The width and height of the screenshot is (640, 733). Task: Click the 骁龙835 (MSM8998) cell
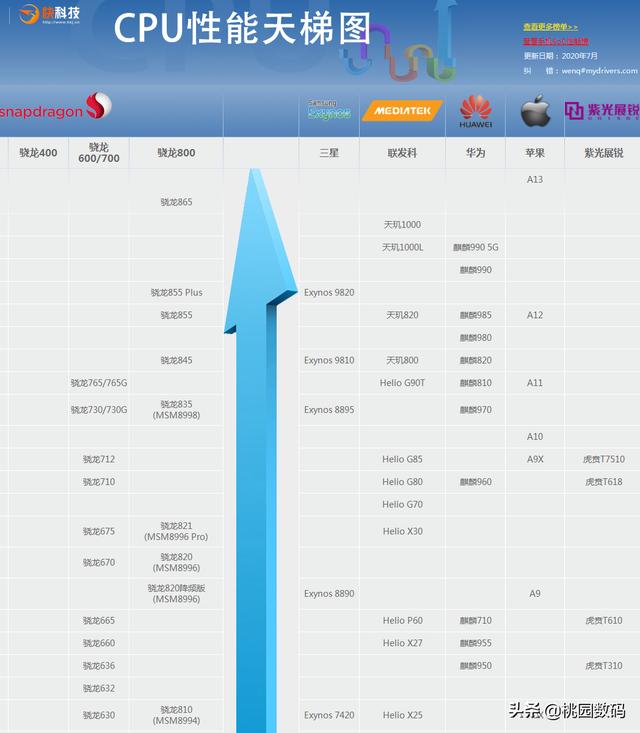point(176,410)
